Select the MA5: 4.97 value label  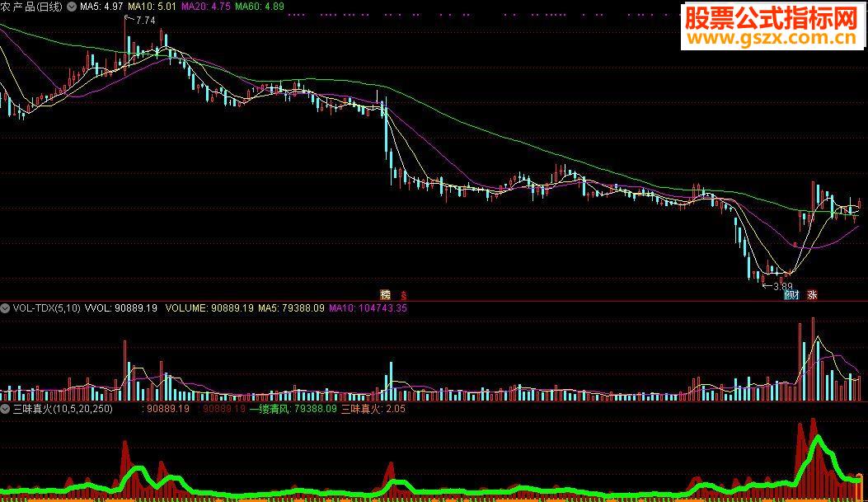[x=101, y=7]
